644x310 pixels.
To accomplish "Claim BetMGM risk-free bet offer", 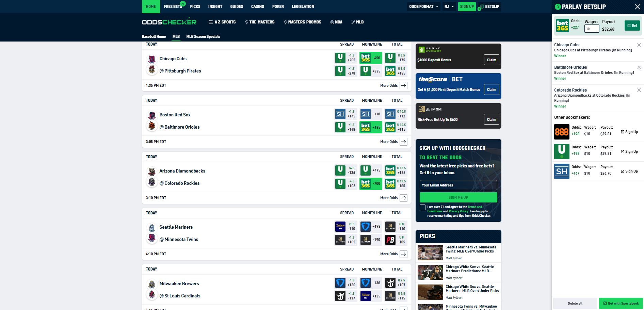I will click(492, 119).
